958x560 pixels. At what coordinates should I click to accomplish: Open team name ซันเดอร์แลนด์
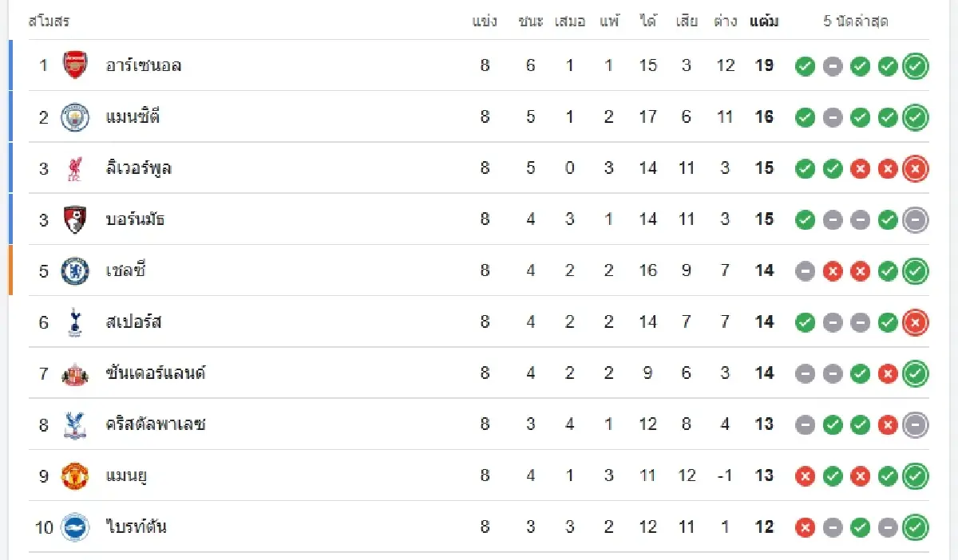click(x=156, y=373)
